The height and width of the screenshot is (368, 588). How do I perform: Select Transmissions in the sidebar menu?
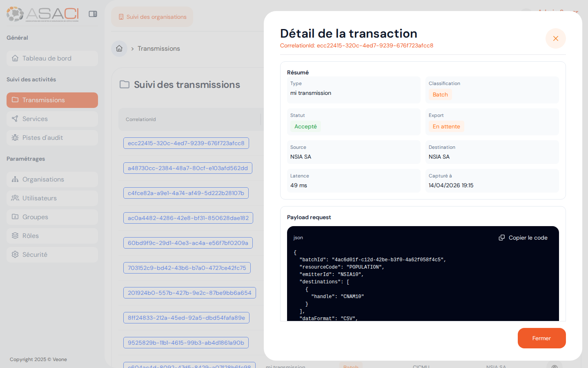(x=52, y=100)
